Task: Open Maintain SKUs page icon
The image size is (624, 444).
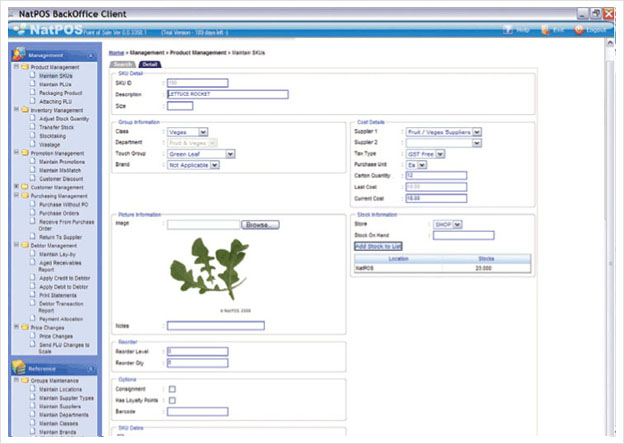Action: [33, 75]
